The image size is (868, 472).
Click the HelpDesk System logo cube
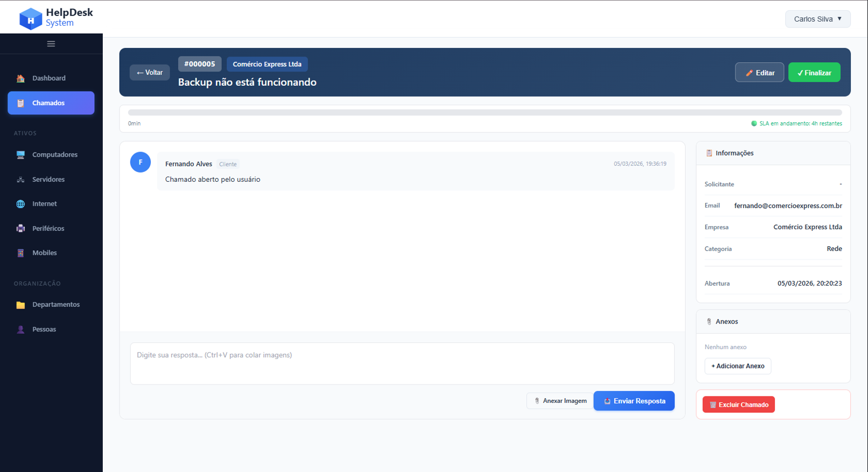(x=30, y=18)
